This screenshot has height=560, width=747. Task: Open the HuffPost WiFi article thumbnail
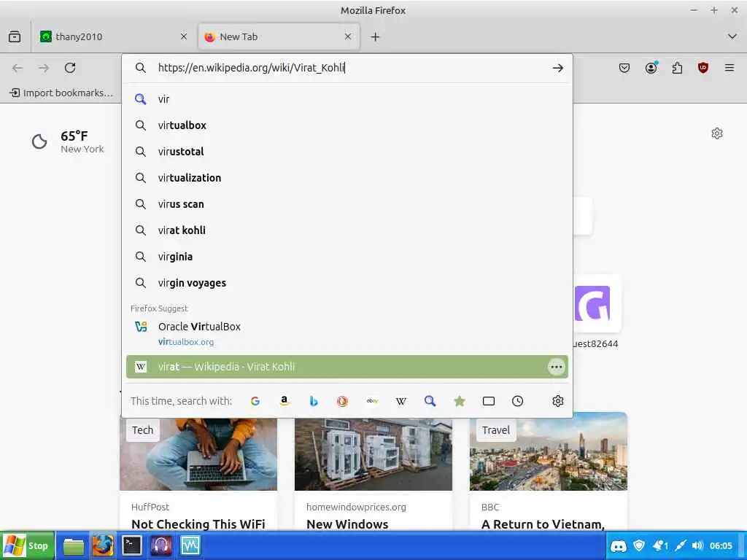[x=198, y=454]
